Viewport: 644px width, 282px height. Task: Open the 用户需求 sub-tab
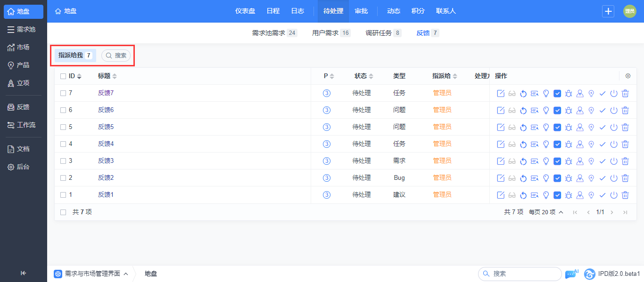331,33
